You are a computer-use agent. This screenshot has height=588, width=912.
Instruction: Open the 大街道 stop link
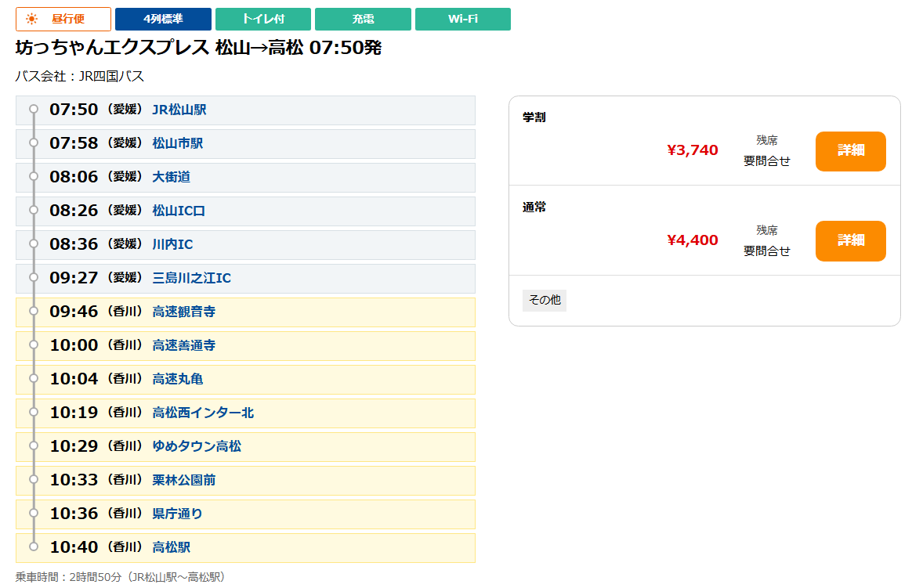point(171,177)
